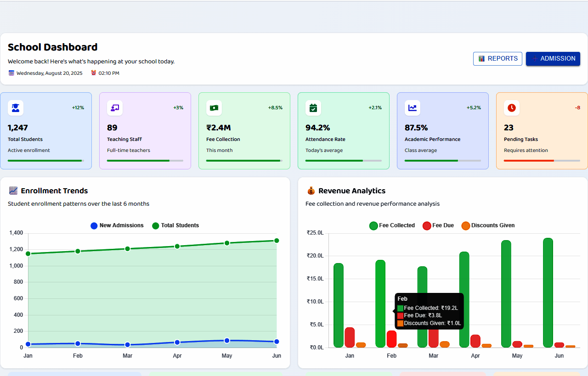Click the alarm clock icon beside the time
This screenshot has width=588, height=376.
point(94,73)
